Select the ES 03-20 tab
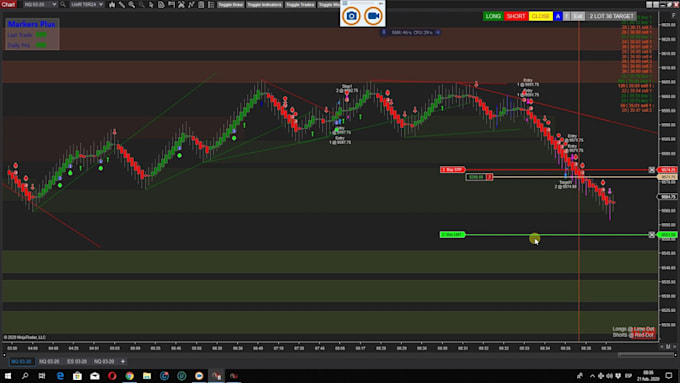The height and width of the screenshot is (383, 680). pyautogui.click(x=77, y=361)
